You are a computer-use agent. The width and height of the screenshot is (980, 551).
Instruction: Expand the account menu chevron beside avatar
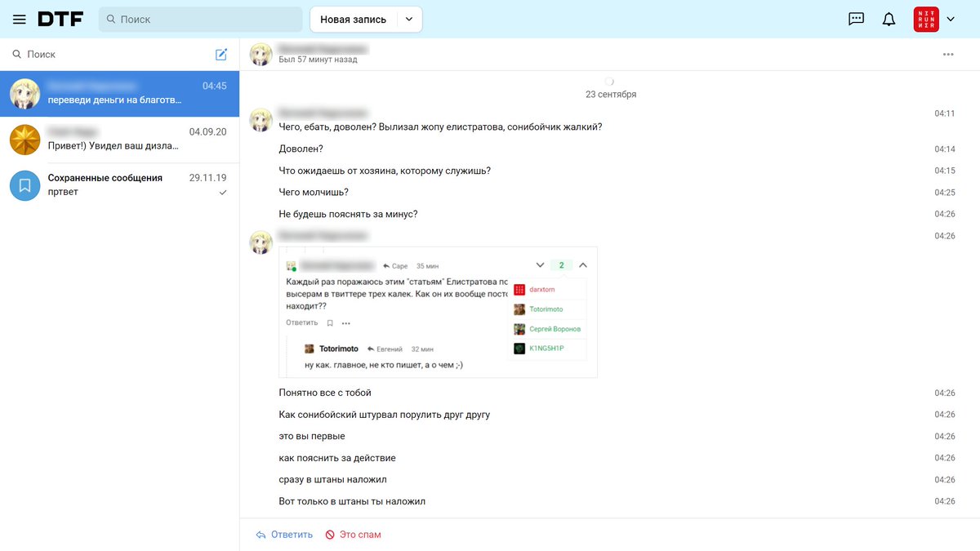tap(951, 19)
